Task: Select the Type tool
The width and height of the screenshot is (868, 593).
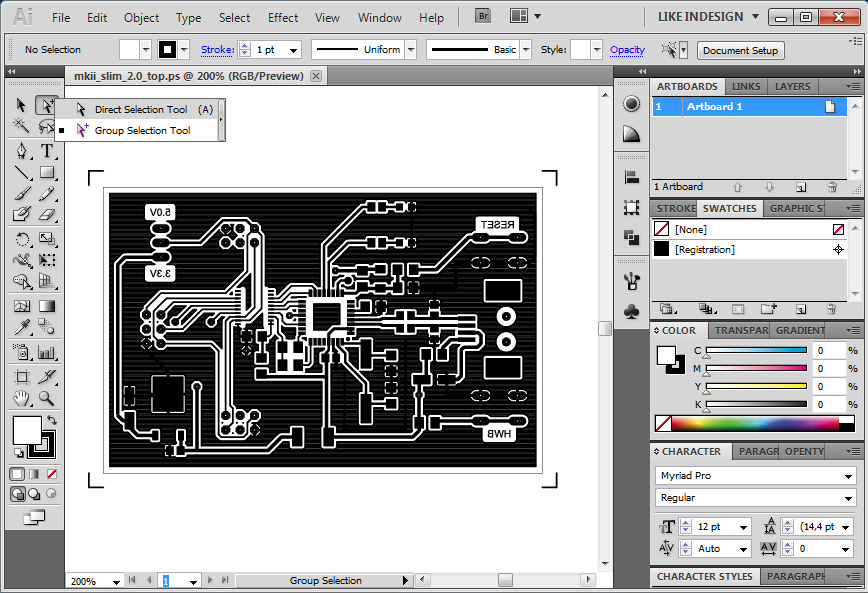Action: (x=46, y=151)
